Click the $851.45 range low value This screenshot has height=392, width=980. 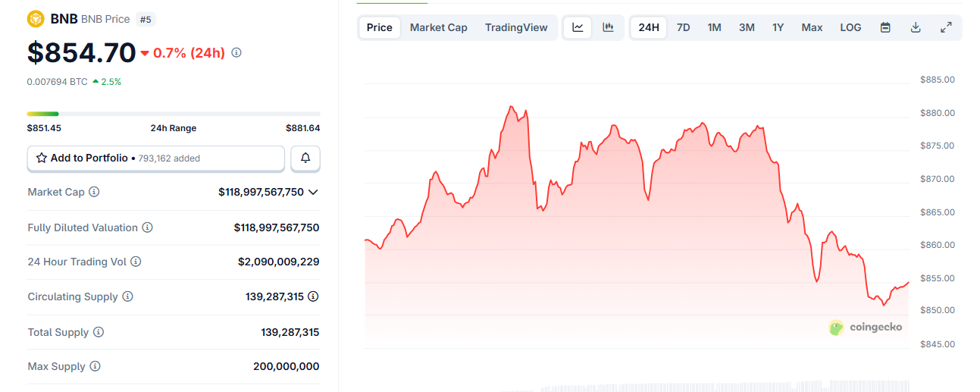(x=44, y=128)
